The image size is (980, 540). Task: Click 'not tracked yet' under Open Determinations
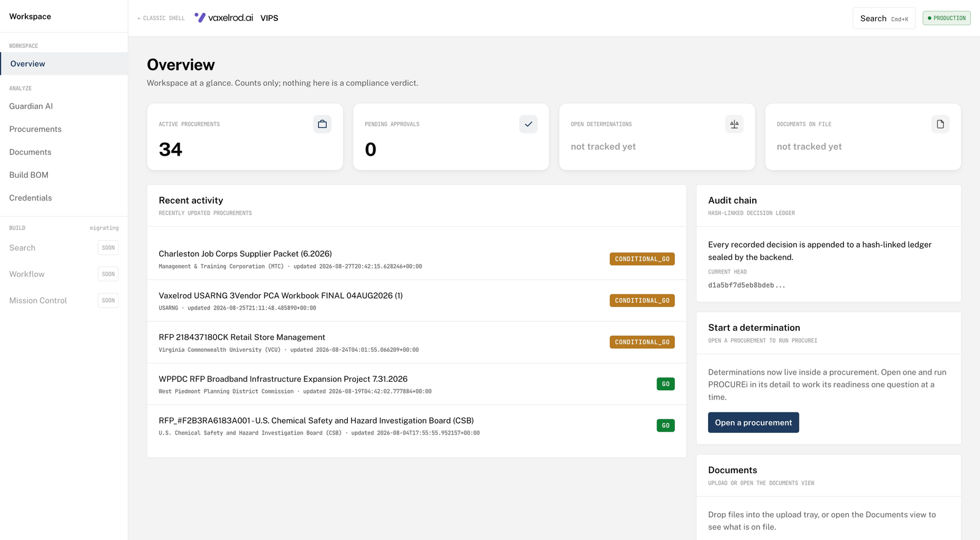pos(603,146)
